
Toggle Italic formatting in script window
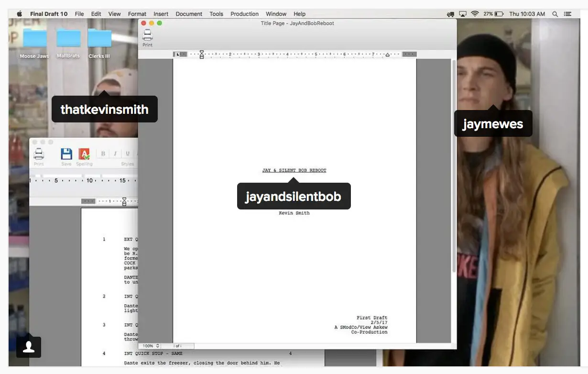115,154
